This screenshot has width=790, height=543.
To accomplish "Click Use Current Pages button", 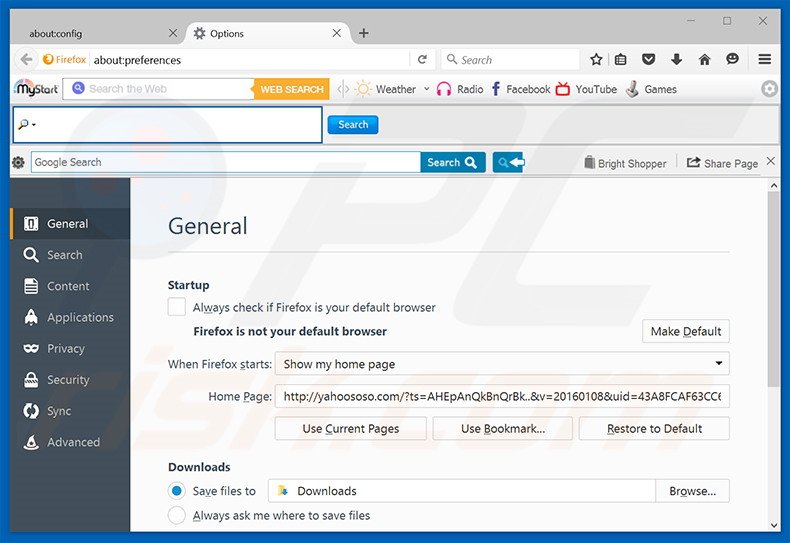I will click(351, 429).
